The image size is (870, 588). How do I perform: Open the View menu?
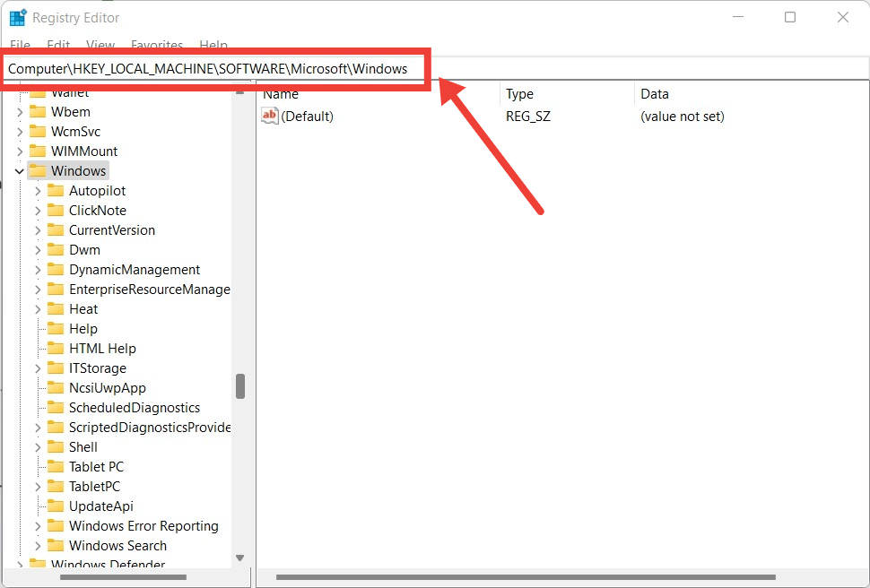tap(100, 45)
